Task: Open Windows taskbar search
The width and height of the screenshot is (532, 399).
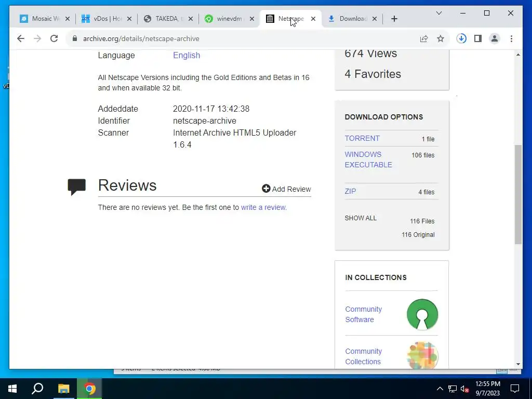Action: click(37, 389)
